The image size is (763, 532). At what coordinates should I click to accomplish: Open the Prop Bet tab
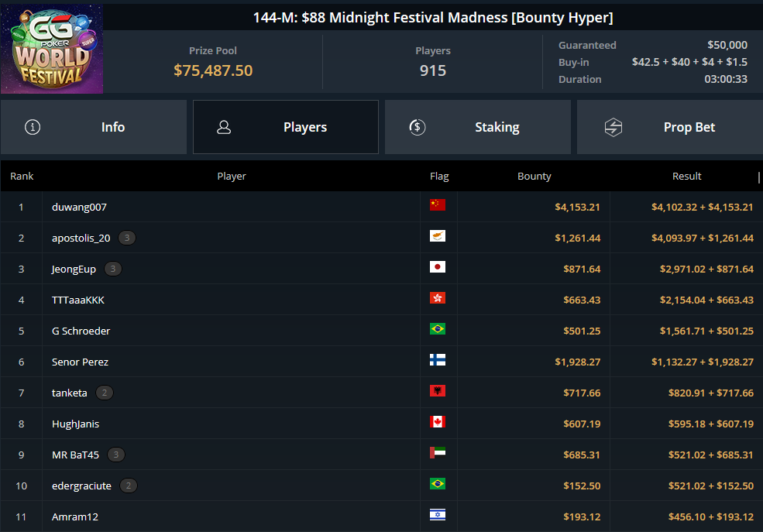670,128
